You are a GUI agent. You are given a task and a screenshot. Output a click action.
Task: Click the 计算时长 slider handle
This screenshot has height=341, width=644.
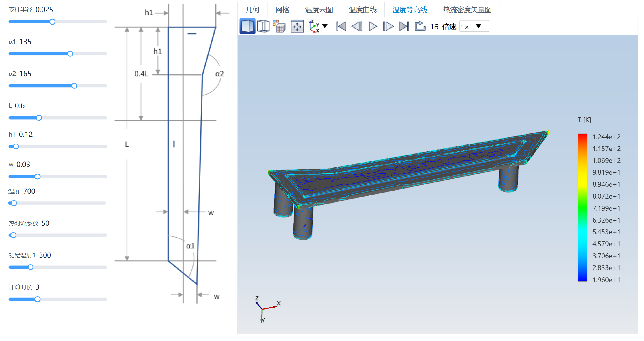coord(37,299)
